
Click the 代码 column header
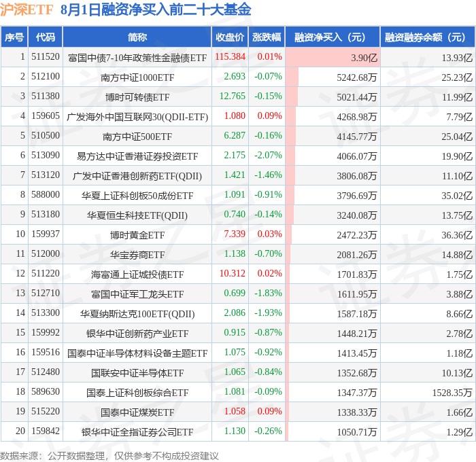tap(46, 37)
